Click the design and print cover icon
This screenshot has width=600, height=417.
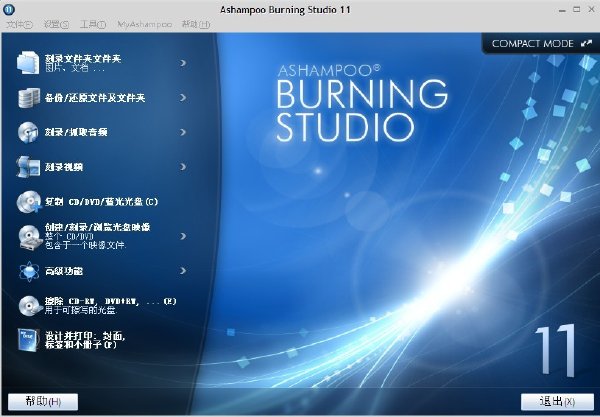click(28, 340)
